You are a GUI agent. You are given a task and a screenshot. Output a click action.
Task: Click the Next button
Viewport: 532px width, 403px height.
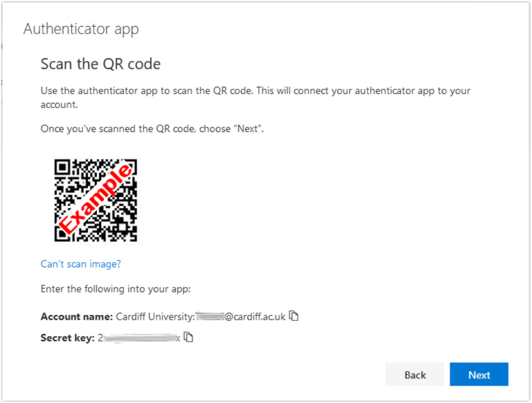click(479, 375)
